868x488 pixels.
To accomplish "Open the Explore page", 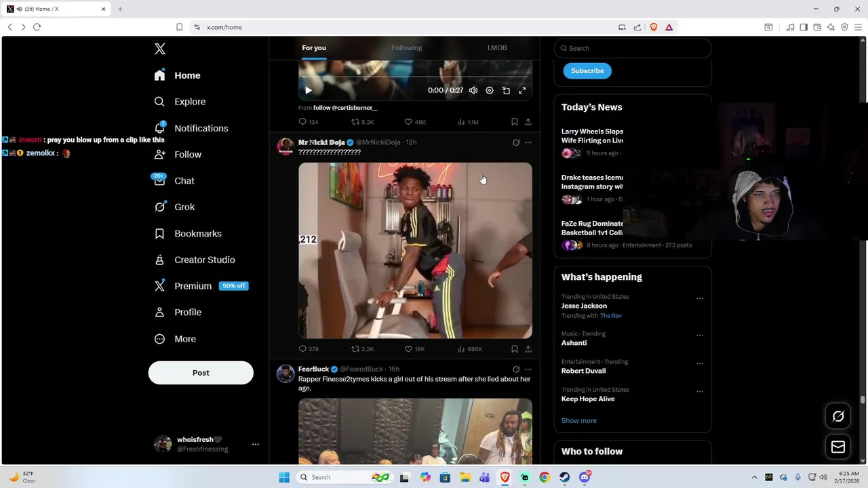I will click(x=180, y=102).
